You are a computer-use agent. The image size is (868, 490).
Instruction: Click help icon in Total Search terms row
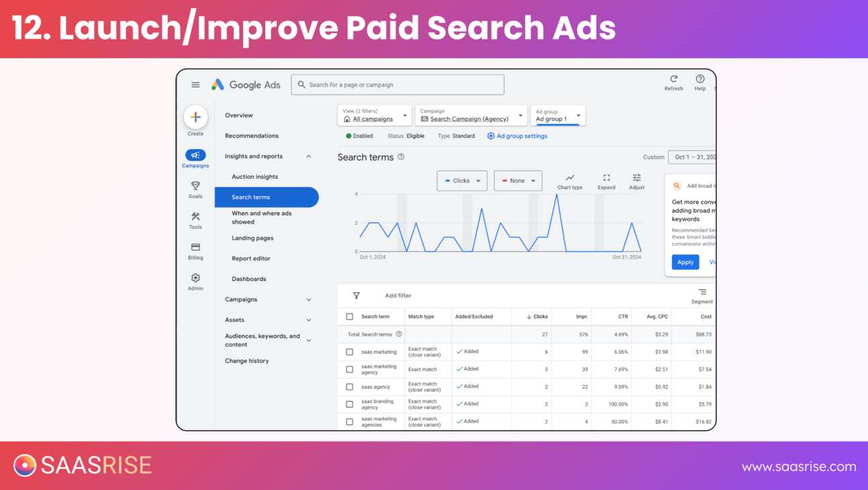[399, 334]
